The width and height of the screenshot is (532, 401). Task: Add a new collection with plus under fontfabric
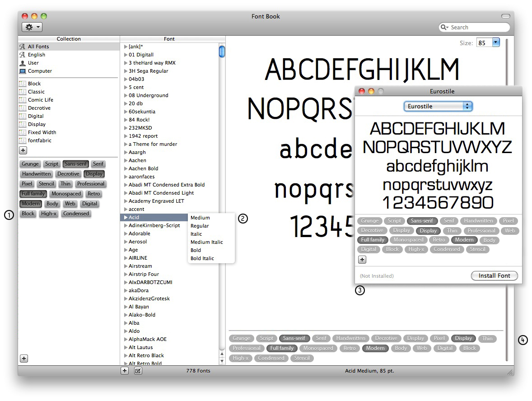coord(23,150)
